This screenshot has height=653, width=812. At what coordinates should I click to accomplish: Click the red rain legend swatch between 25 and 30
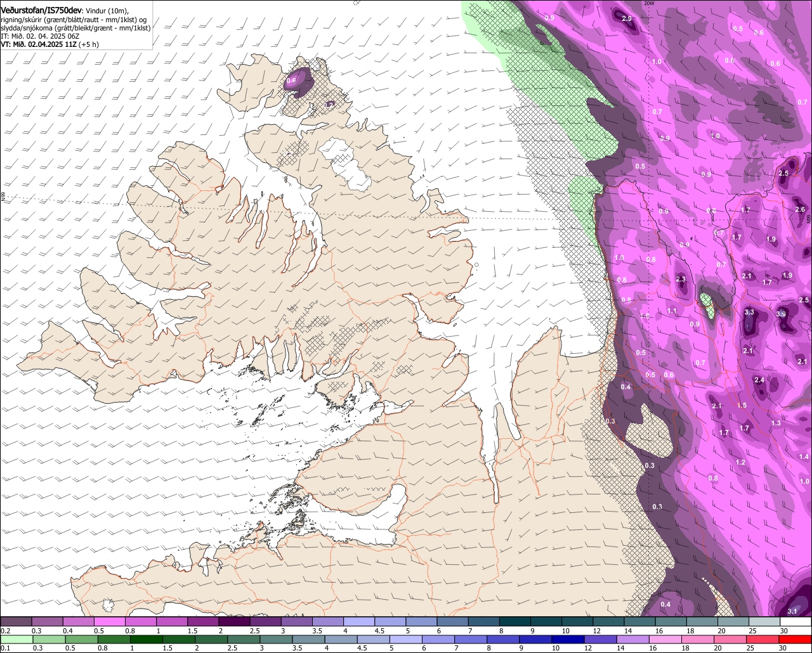(763, 639)
